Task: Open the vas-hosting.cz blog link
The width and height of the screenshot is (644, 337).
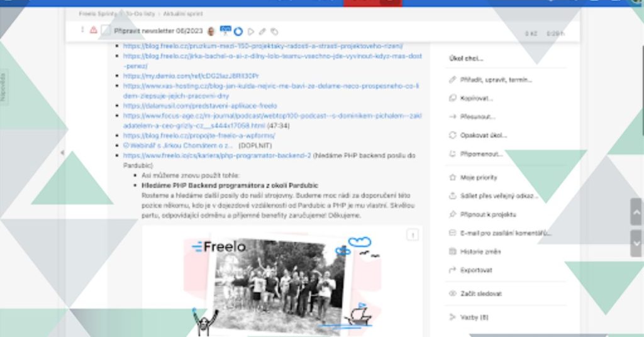Action: click(x=271, y=91)
